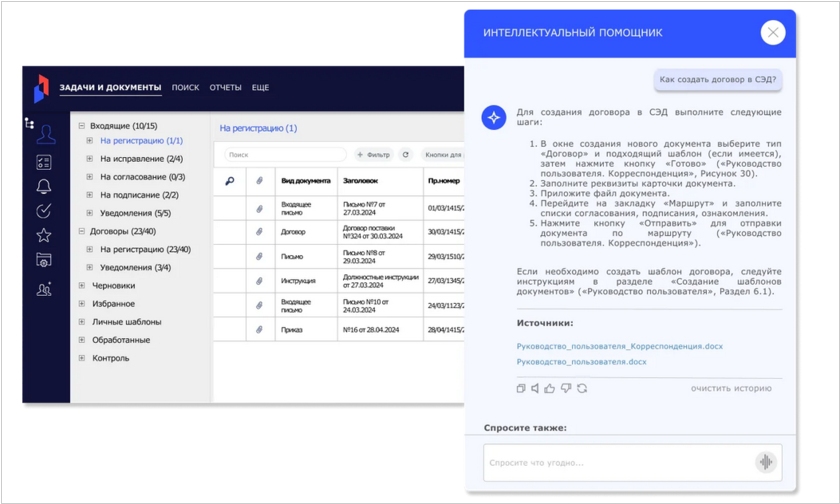Switch to the ПОИСК menu tab
840x504 pixels.
pyautogui.click(x=185, y=88)
